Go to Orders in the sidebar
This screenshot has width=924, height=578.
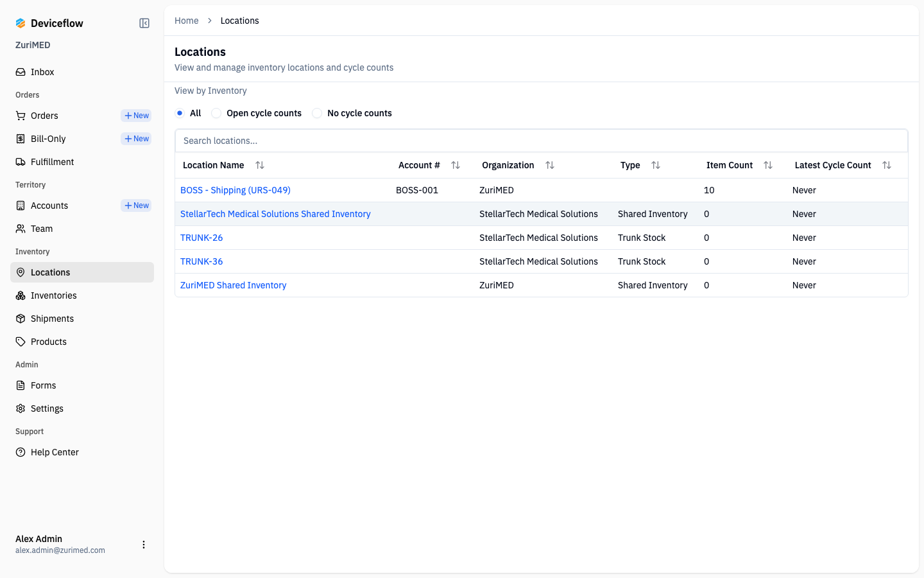[44, 116]
